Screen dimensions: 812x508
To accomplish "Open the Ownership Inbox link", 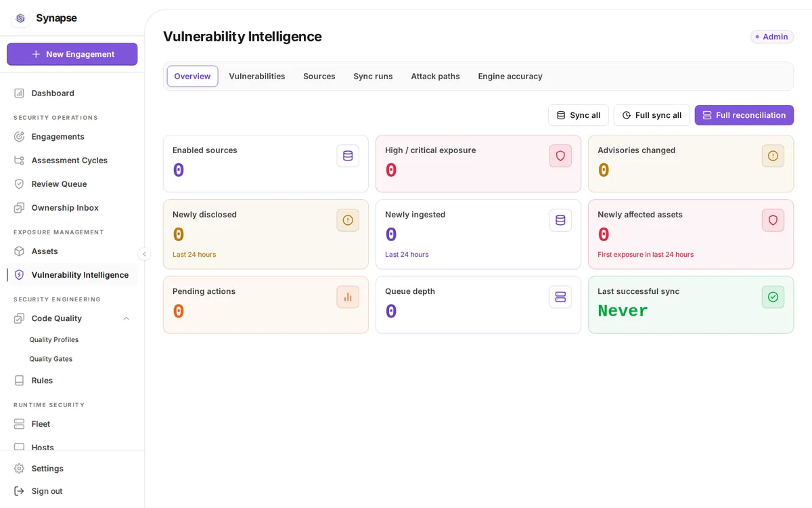I will tap(72, 207).
